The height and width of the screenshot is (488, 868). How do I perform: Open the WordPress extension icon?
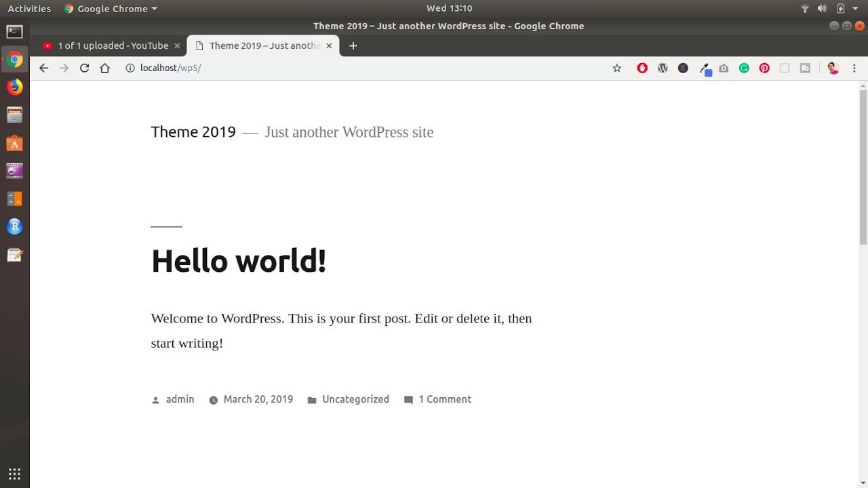pyautogui.click(x=663, y=68)
